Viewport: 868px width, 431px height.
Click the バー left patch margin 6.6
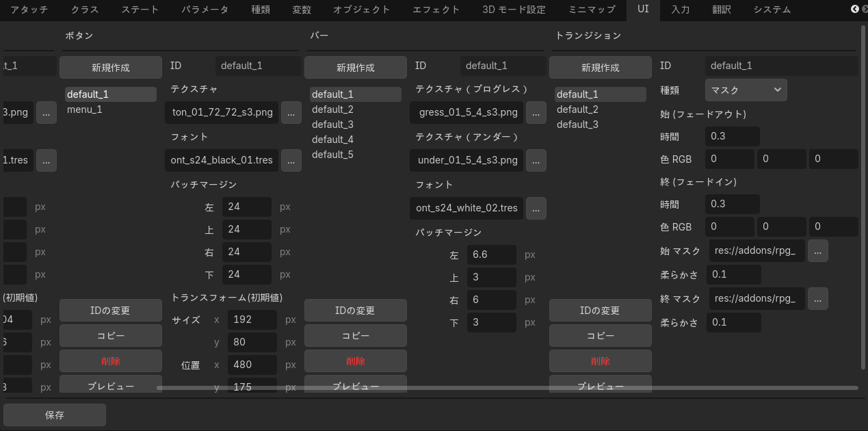click(x=492, y=254)
